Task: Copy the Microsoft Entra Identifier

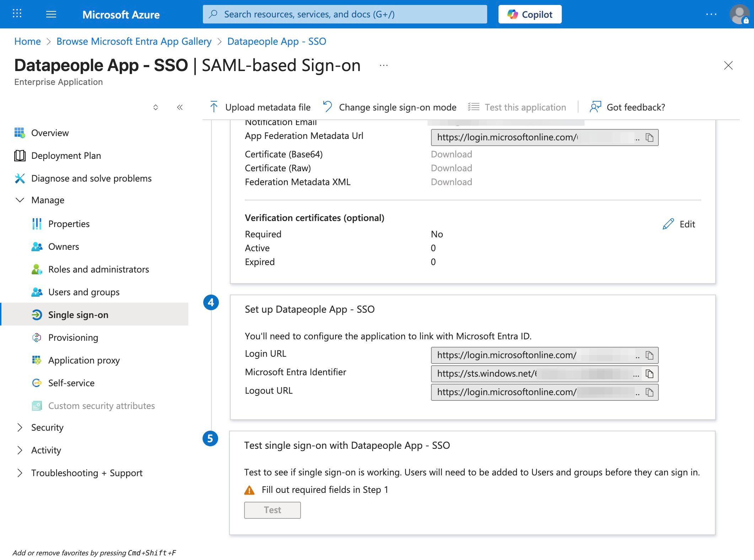Action: [649, 374]
